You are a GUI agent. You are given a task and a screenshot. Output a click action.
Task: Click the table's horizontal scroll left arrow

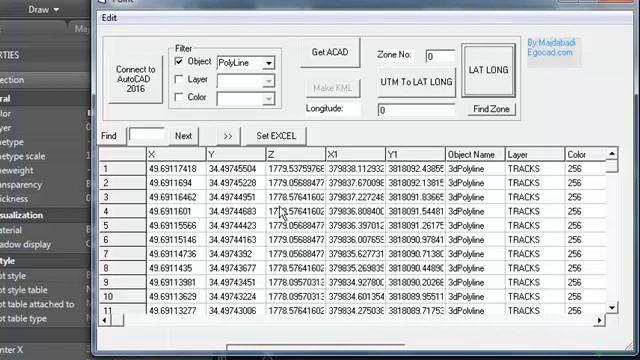pos(105,320)
